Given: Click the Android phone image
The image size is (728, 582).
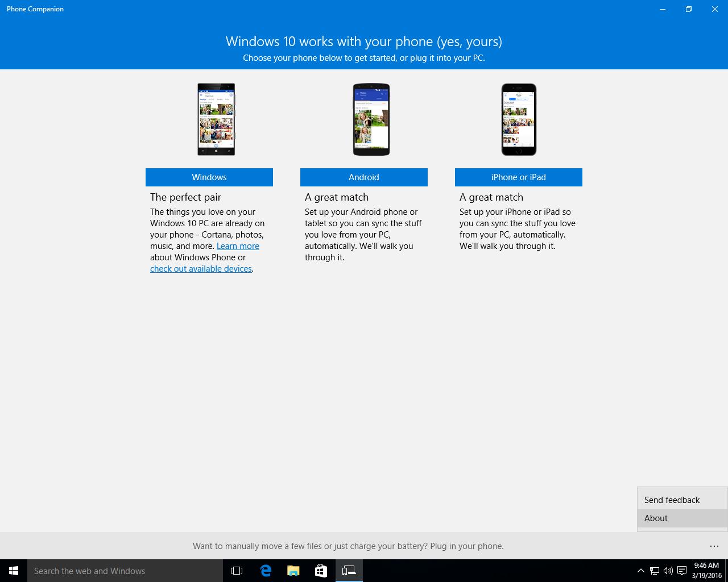Looking at the screenshot, I should pyautogui.click(x=371, y=119).
